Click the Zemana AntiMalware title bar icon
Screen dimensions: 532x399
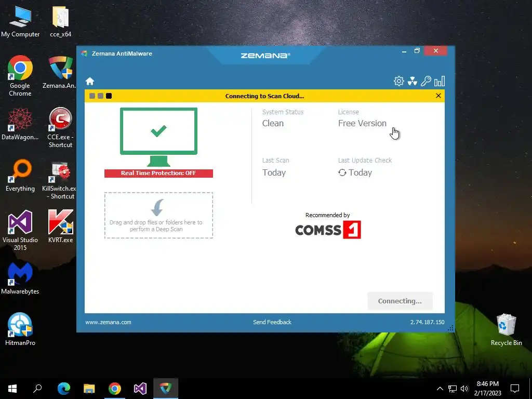[x=85, y=54]
